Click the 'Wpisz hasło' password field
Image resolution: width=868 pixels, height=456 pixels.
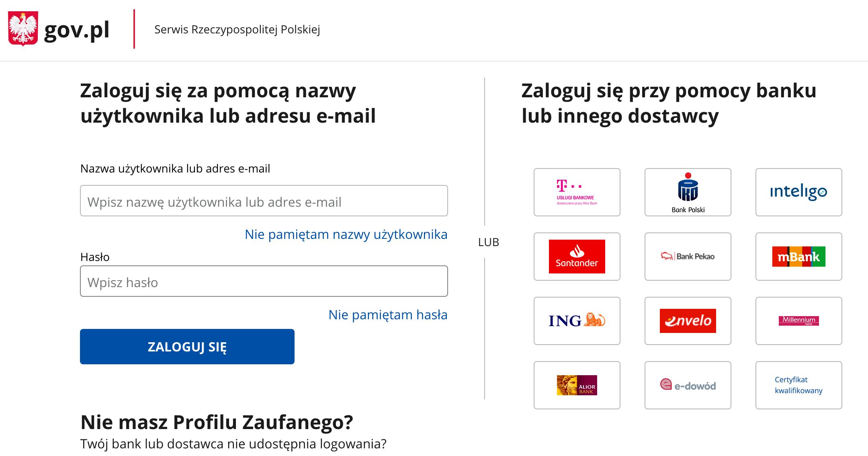tap(264, 281)
